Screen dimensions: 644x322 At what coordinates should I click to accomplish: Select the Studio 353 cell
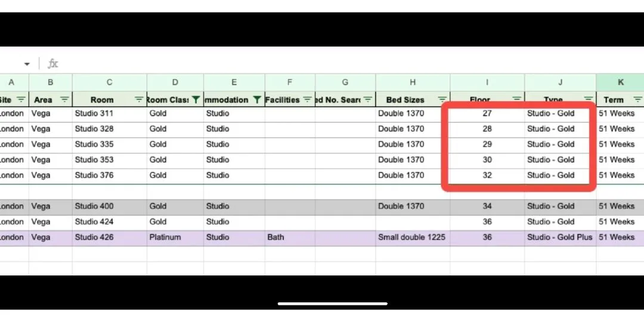click(109, 160)
